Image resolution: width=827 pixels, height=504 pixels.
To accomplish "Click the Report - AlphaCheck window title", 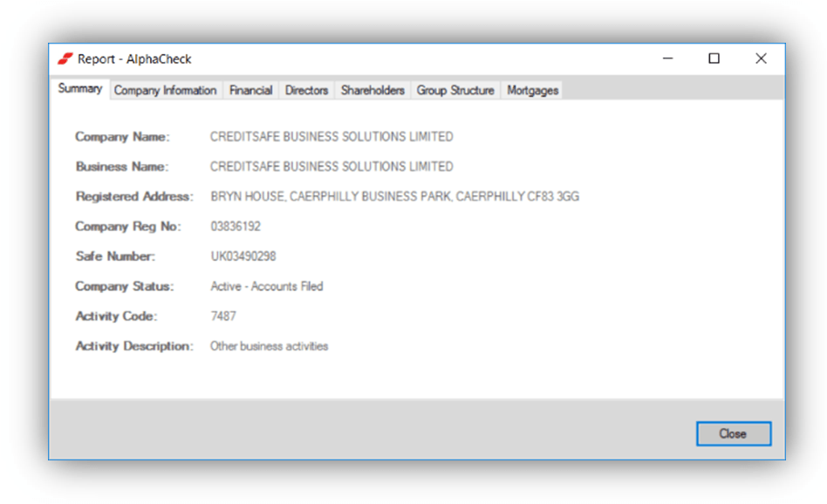I will tap(134, 59).
